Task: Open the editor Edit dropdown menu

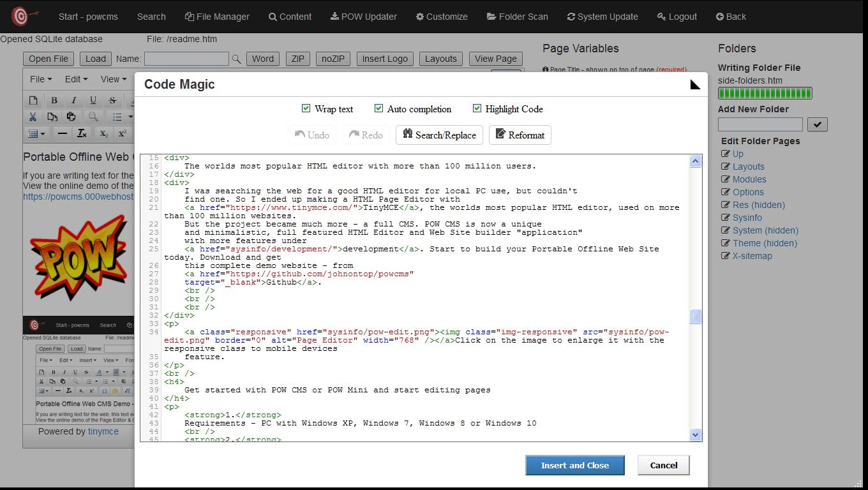Action: coord(76,79)
